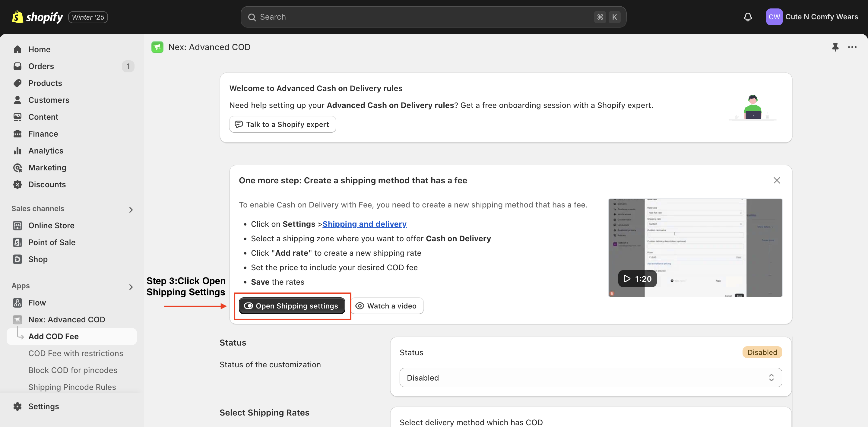Image resolution: width=868 pixels, height=427 pixels.
Task: Open the three-dots more actions menu
Action: pos(852,47)
